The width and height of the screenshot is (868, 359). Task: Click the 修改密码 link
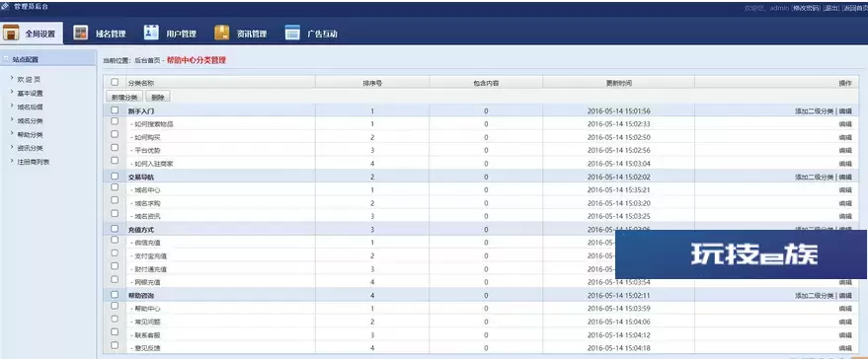806,8
